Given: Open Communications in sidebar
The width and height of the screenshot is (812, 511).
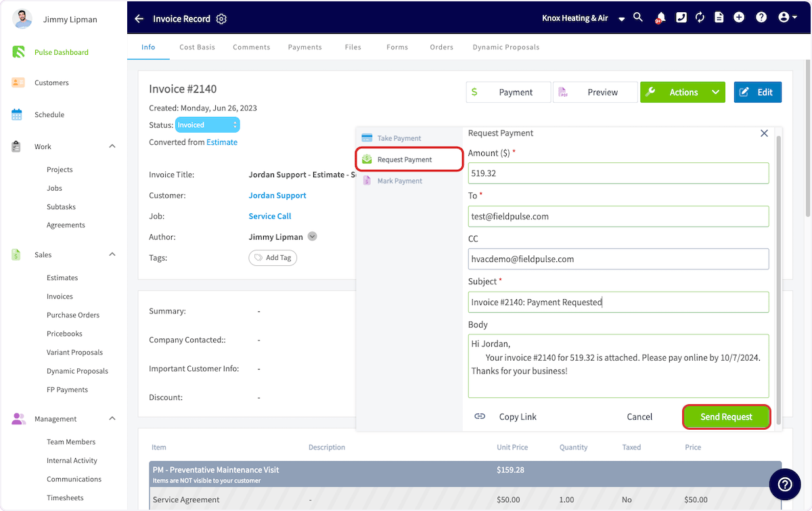Looking at the screenshot, I should pos(74,479).
